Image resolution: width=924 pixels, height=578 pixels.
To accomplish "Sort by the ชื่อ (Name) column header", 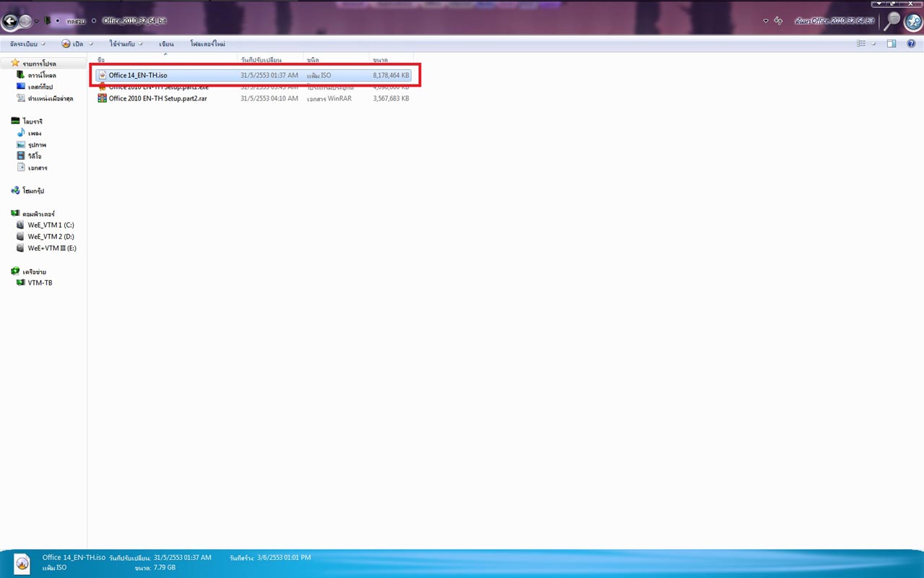I will (166, 59).
